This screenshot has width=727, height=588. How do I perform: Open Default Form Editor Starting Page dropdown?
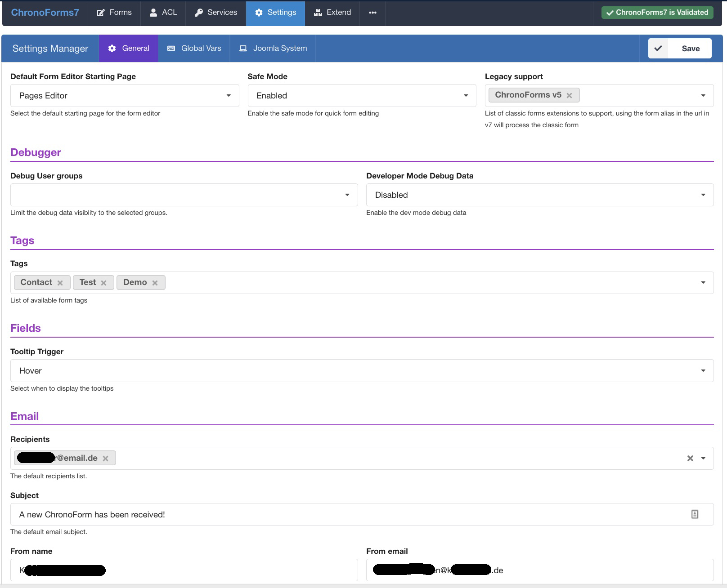point(125,95)
